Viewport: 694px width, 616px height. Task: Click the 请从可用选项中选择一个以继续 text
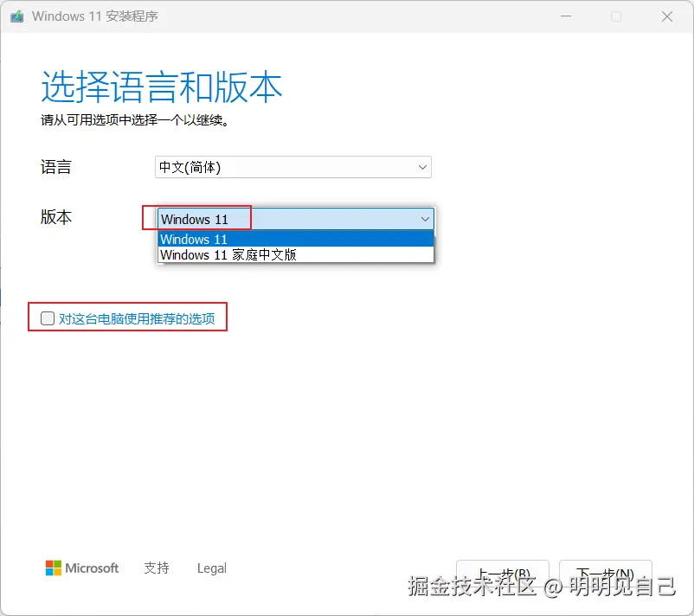pyautogui.click(x=134, y=120)
